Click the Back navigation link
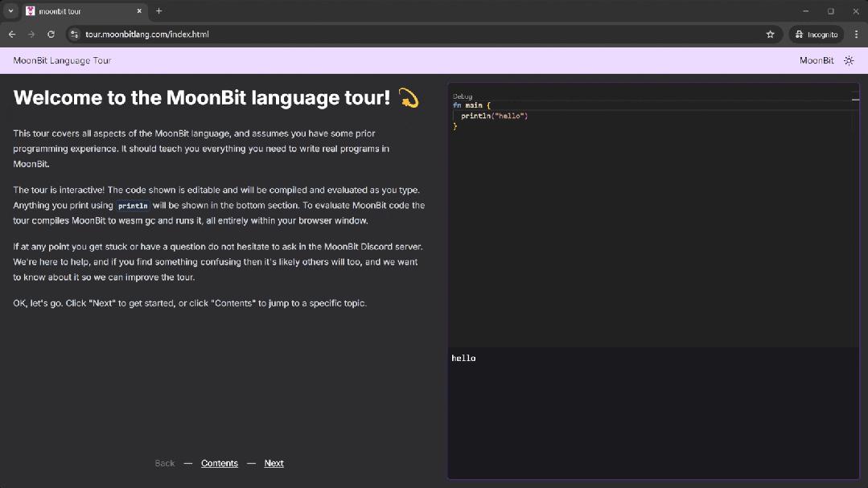 tap(164, 463)
